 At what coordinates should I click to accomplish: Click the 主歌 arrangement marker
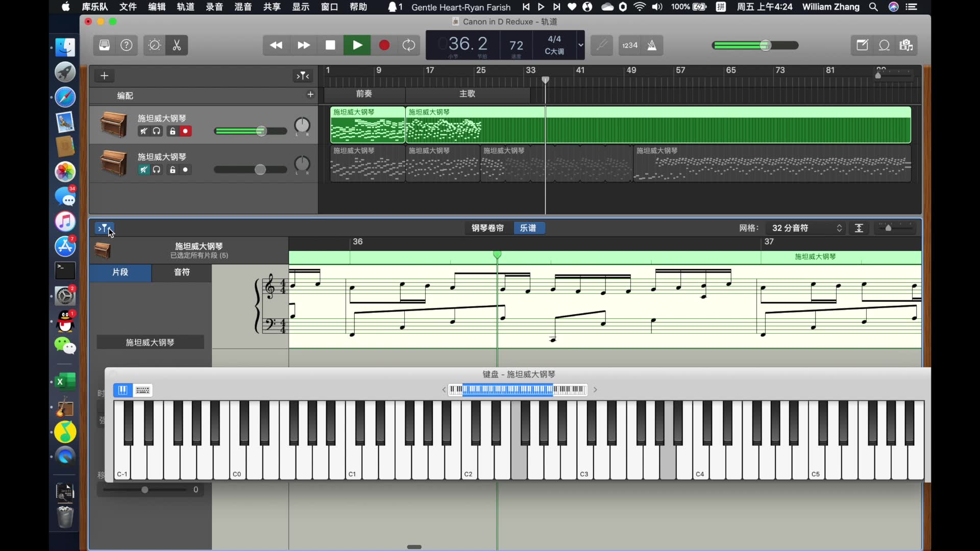[x=467, y=94]
